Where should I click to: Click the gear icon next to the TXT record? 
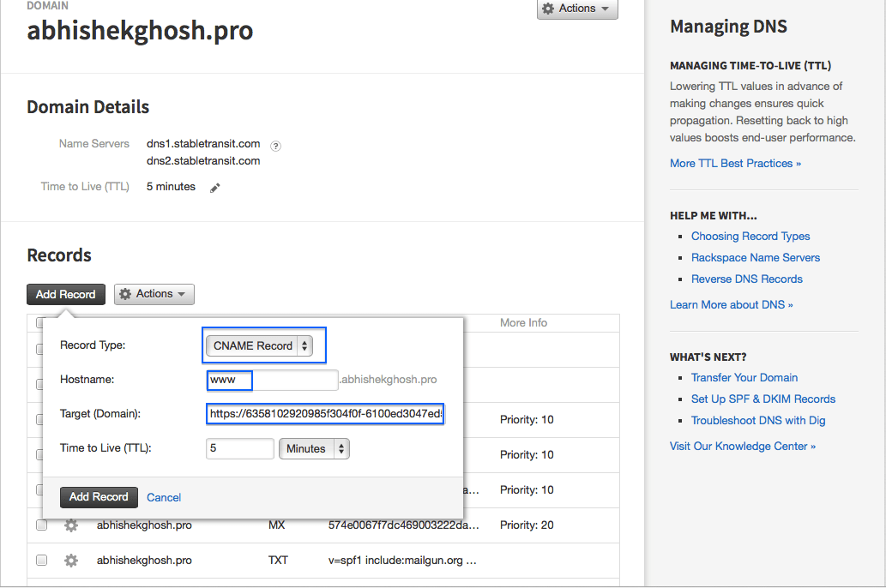pyautogui.click(x=71, y=560)
